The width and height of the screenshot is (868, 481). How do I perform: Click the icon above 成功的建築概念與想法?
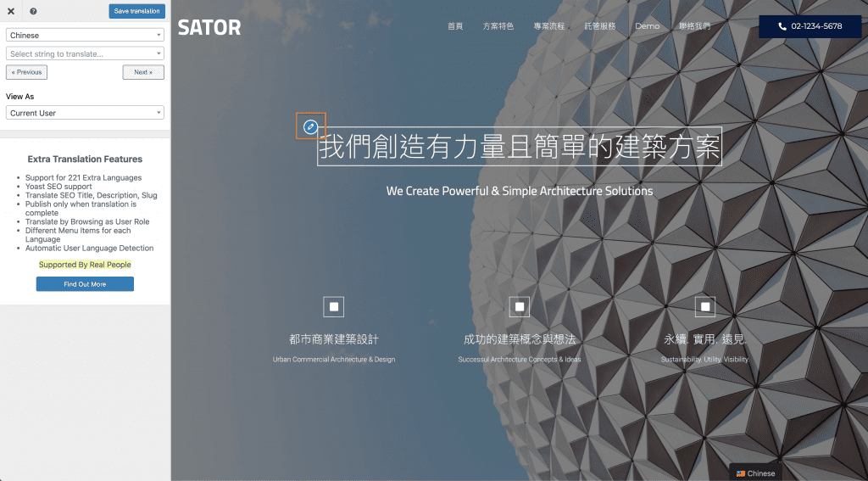click(x=520, y=307)
